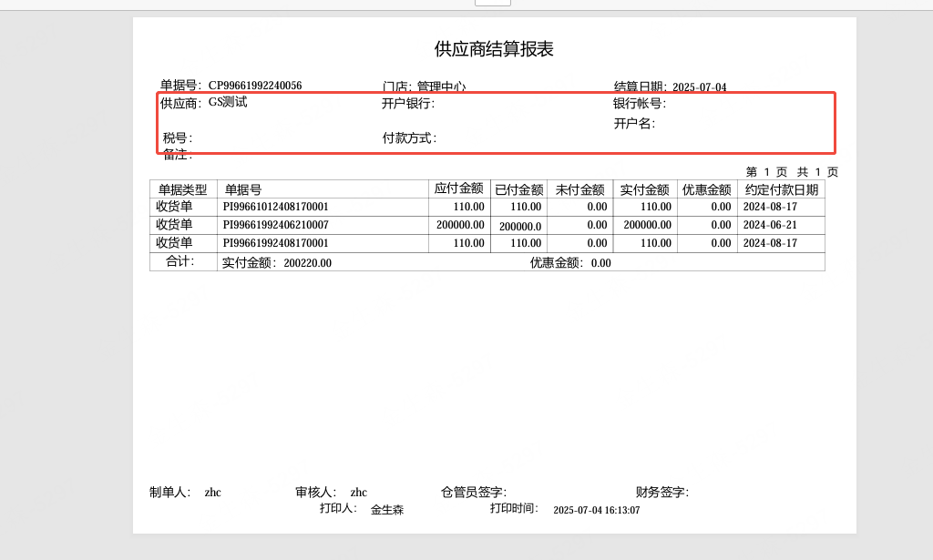The image size is (933, 560).
Task: Click actual paid 200000.00 under 实付金额
Action: pos(648,225)
